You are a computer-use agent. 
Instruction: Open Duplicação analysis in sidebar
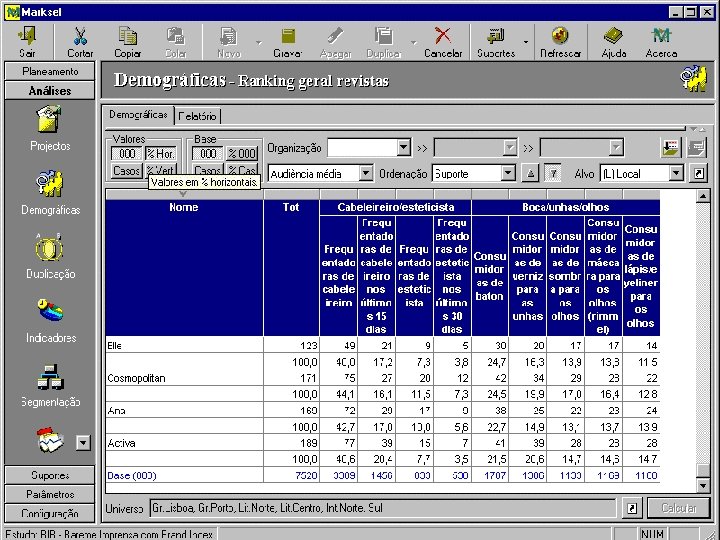[x=50, y=255]
